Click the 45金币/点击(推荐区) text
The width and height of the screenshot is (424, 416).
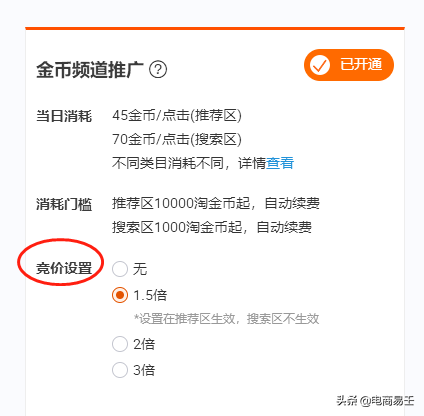pyautogui.click(x=177, y=115)
